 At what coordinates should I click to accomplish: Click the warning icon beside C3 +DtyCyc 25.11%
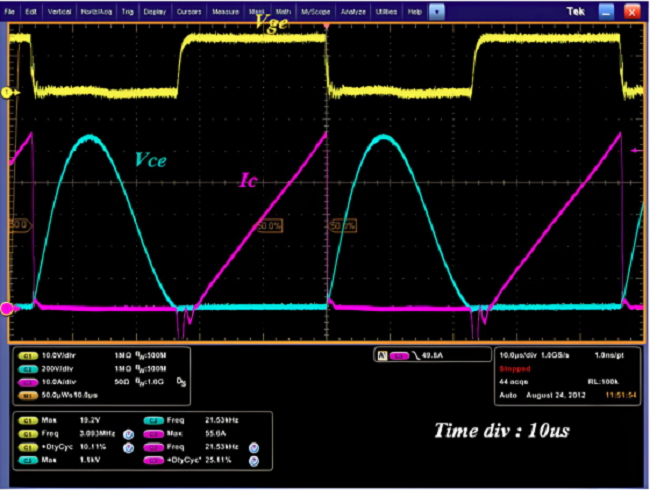pos(254,461)
